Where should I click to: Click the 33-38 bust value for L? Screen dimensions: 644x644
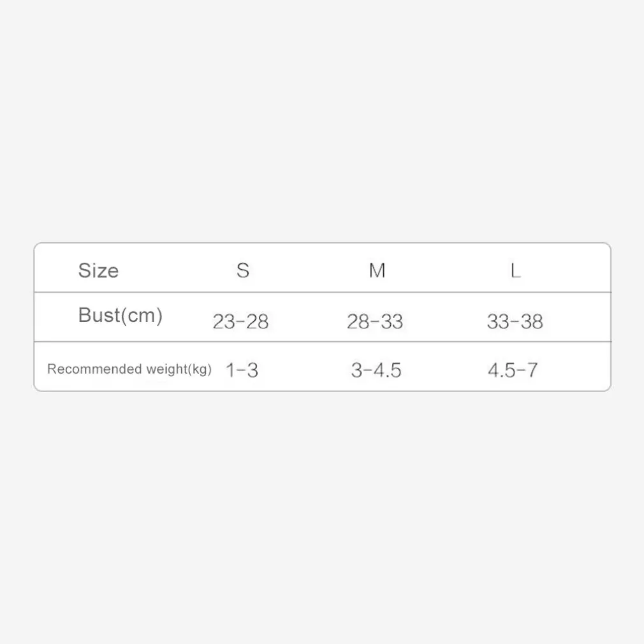515,321
